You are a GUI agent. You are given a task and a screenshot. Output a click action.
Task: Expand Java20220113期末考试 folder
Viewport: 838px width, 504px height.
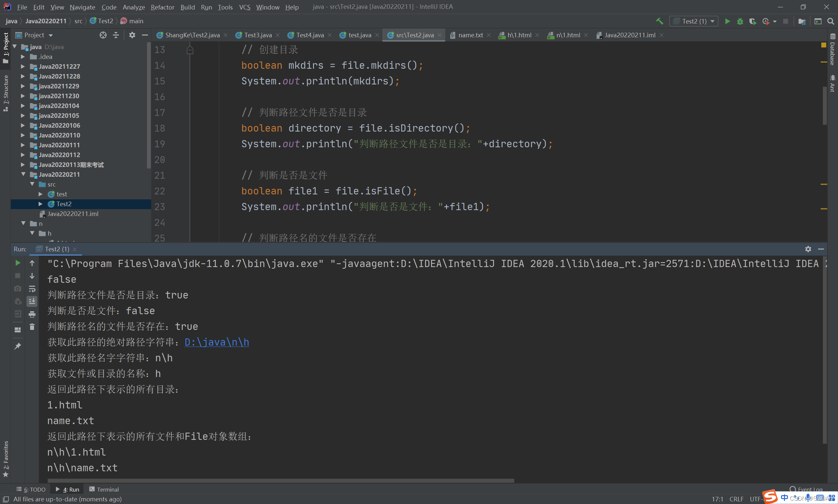coord(23,165)
